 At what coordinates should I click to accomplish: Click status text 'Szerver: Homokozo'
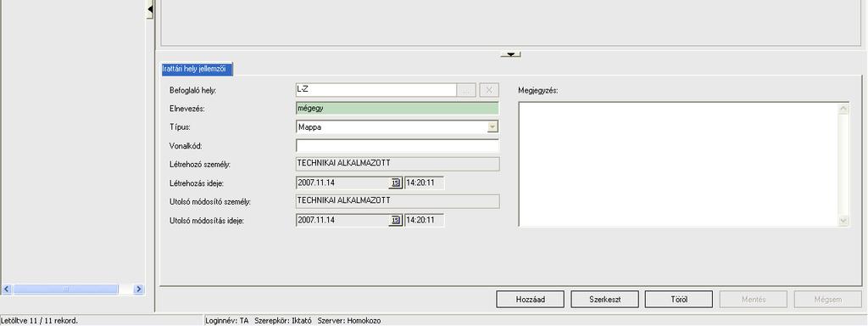(349, 320)
